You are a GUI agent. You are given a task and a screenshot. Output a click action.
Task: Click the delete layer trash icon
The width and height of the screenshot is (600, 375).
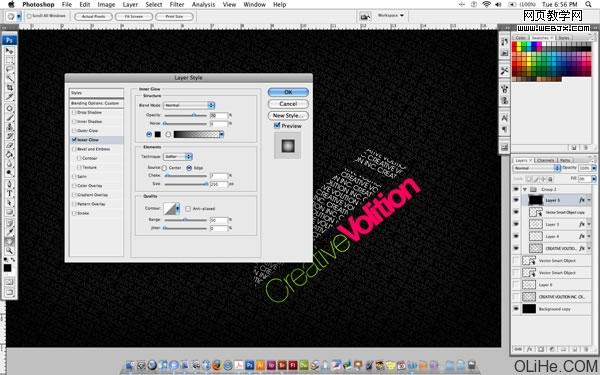(586, 349)
